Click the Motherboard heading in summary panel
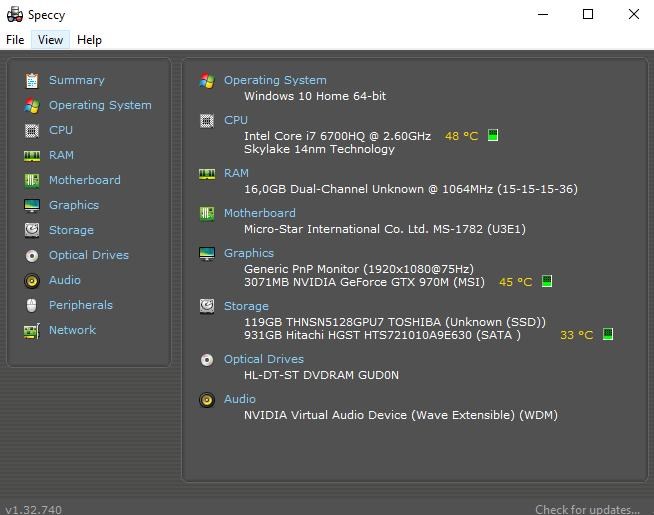This screenshot has width=654, height=515. tap(259, 213)
